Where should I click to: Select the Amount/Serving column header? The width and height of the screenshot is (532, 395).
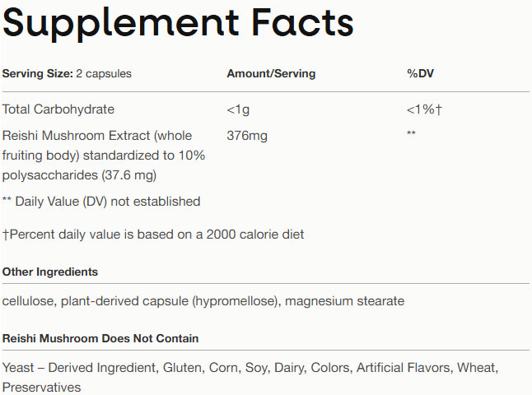(270, 74)
